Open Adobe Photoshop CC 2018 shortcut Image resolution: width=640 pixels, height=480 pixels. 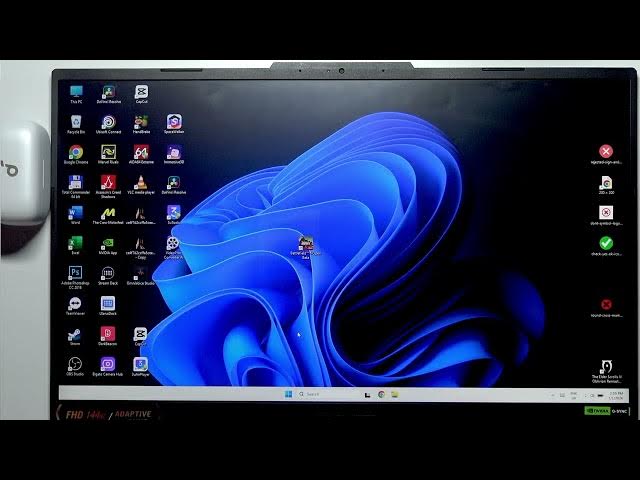pos(76,278)
